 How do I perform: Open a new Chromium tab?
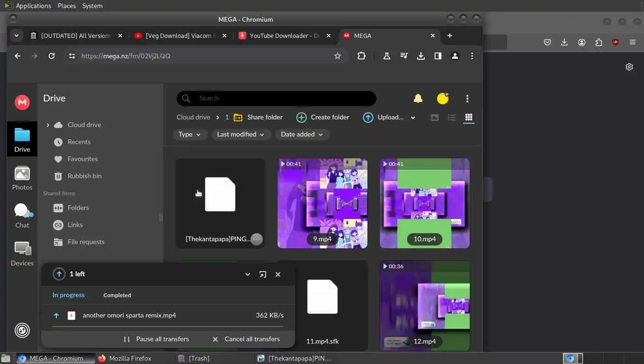point(450,36)
